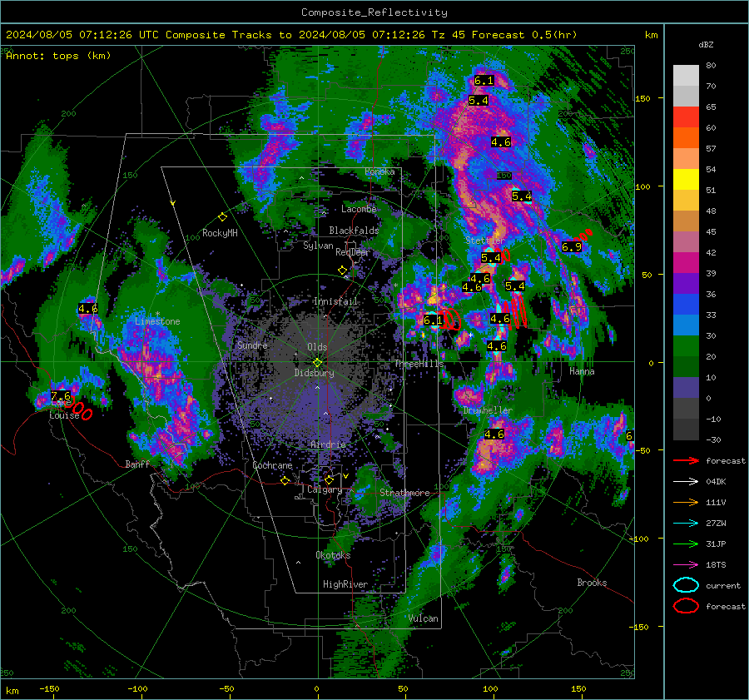Click the orange 111V arrow in the legend
This screenshot has width=749, height=700.
click(686, 502)
